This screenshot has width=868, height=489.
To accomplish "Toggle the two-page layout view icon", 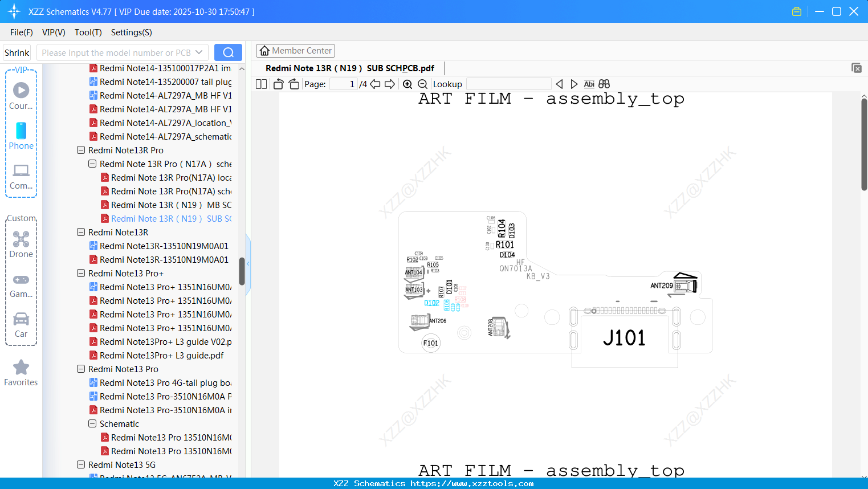I will (262, 84).
